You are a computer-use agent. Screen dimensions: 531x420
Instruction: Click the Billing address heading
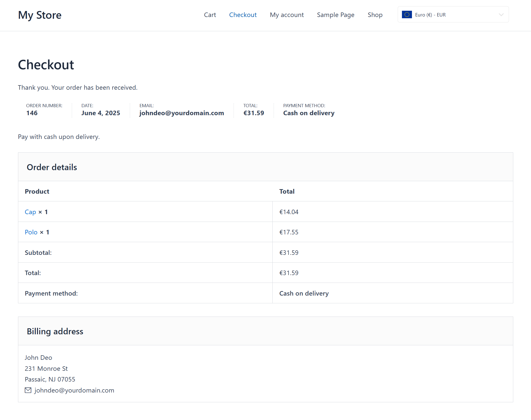click(x=55, y=331)
